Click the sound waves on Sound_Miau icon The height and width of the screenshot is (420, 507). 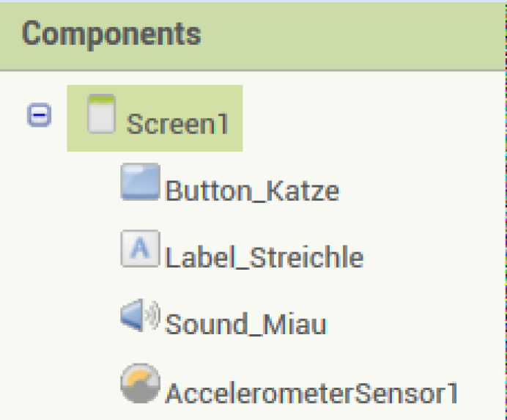[x=153, y=314]
